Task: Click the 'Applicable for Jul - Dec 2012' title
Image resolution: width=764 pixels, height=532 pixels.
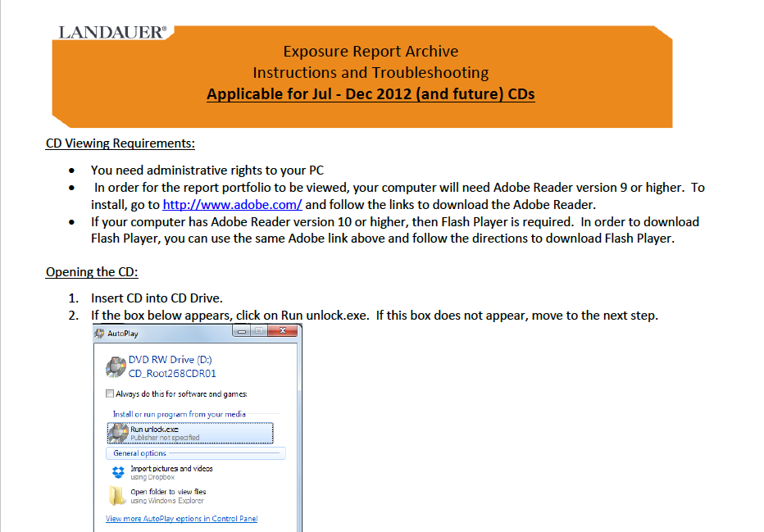Action: [371, 93]
